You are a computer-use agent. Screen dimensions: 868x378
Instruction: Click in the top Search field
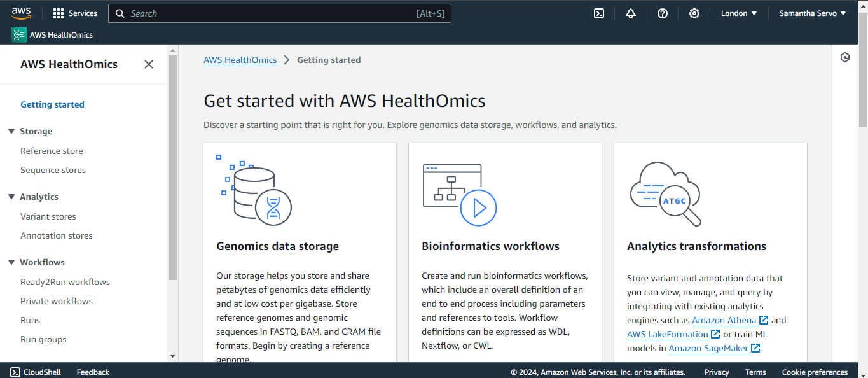280,13
